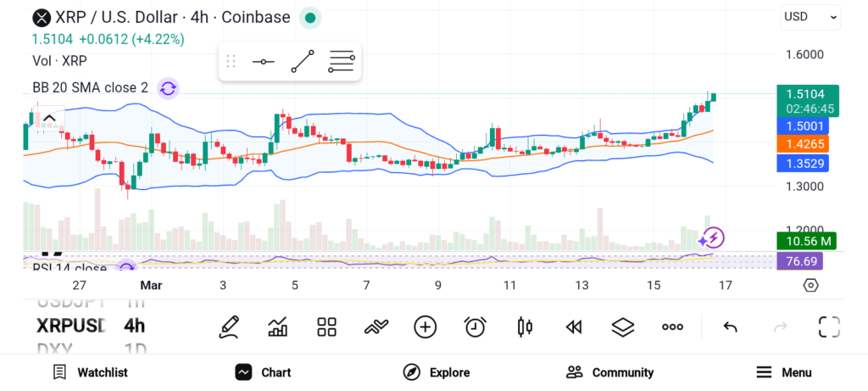Click the add symbol plus icon
Screen dimensions: 868x391
pos(425,327)
